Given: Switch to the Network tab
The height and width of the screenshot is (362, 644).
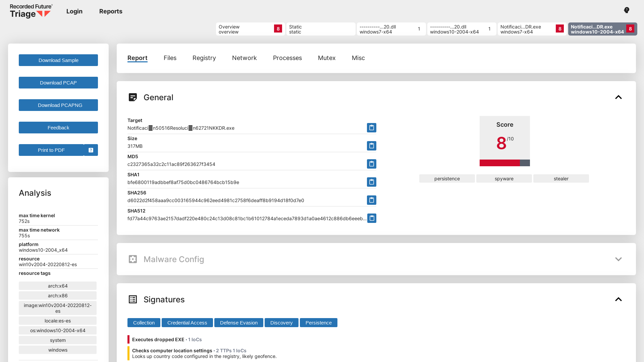Looking at the screenshot, I should click(x=244, y=58).
